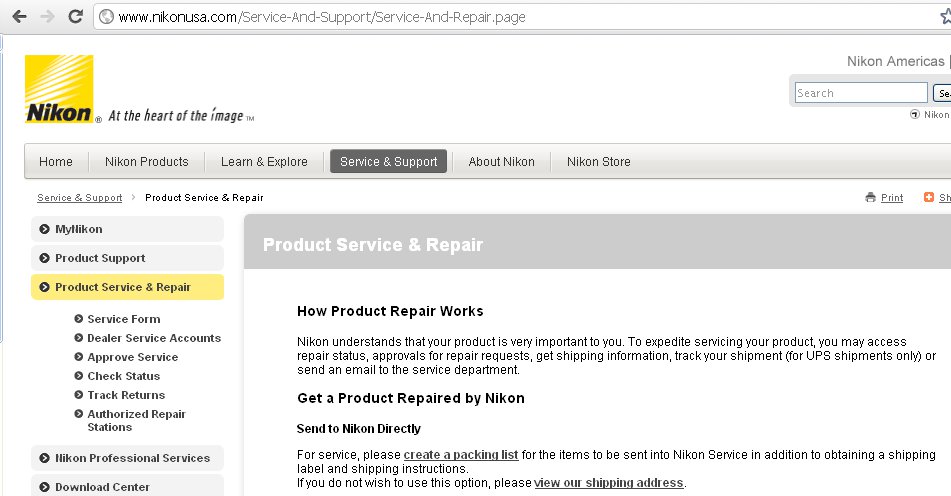Image resolution: width=951 pixels, height=496 pixels.
Task: Follow the 'view our shipping address' link
Action: click(x=609, y=483)
